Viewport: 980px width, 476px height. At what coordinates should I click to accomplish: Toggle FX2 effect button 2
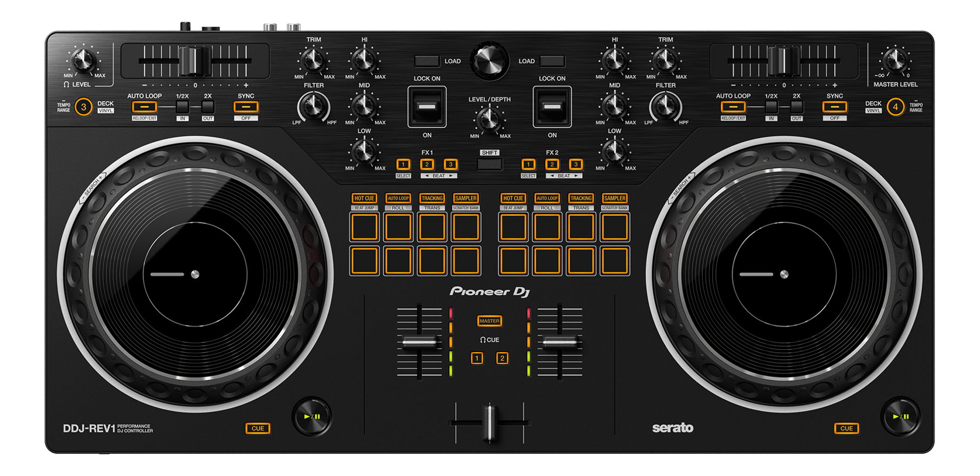pos(552,164)
